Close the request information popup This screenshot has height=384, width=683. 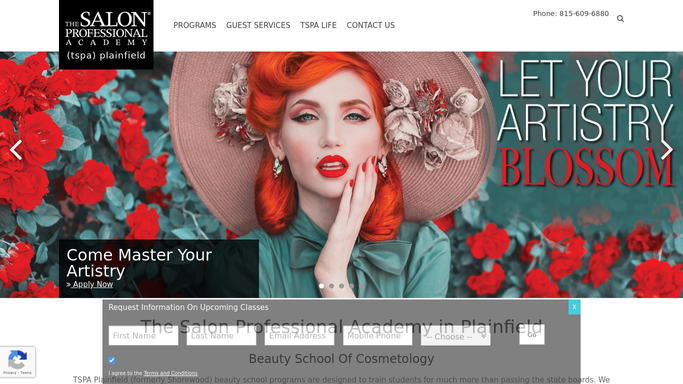pos(574,307)
